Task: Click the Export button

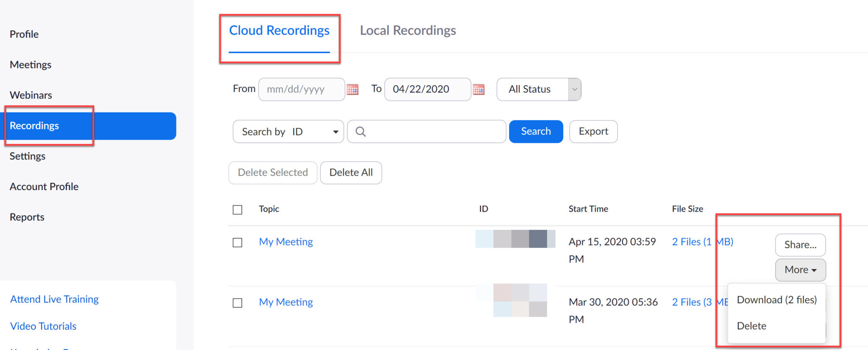Action: 593,132
